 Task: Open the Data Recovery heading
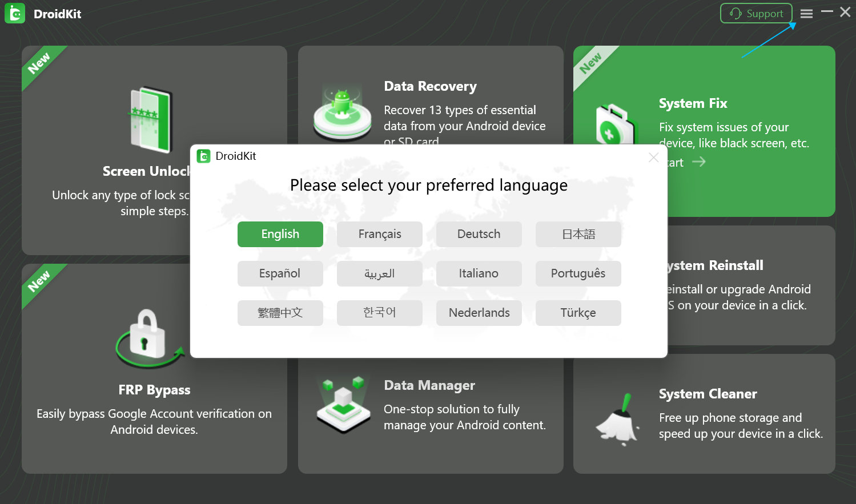click(x=431, y=86)
